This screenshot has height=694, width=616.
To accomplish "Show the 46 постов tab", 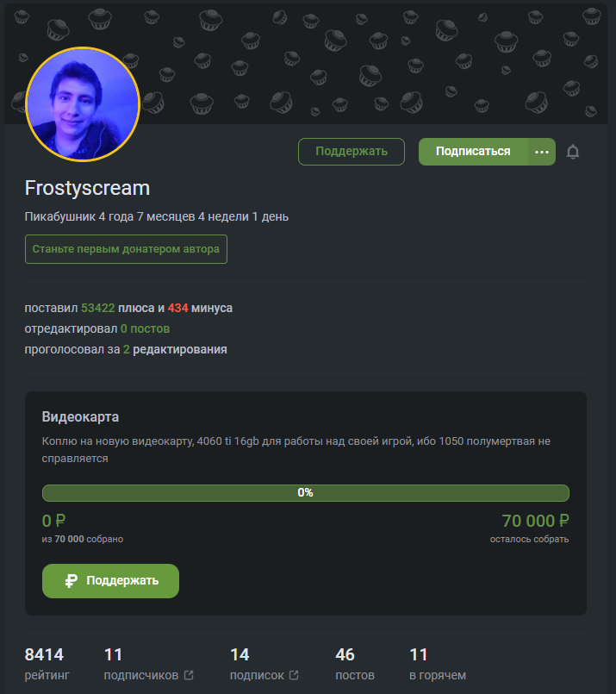I will tap(355, 664).
